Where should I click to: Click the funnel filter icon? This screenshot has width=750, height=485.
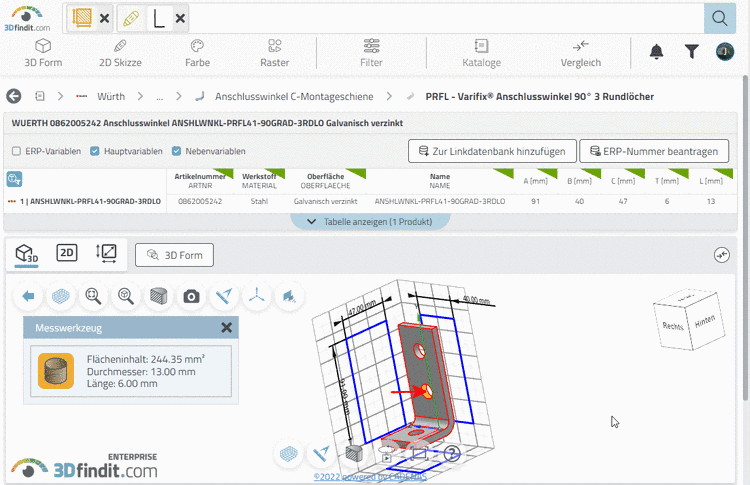[x=692, y=51]
